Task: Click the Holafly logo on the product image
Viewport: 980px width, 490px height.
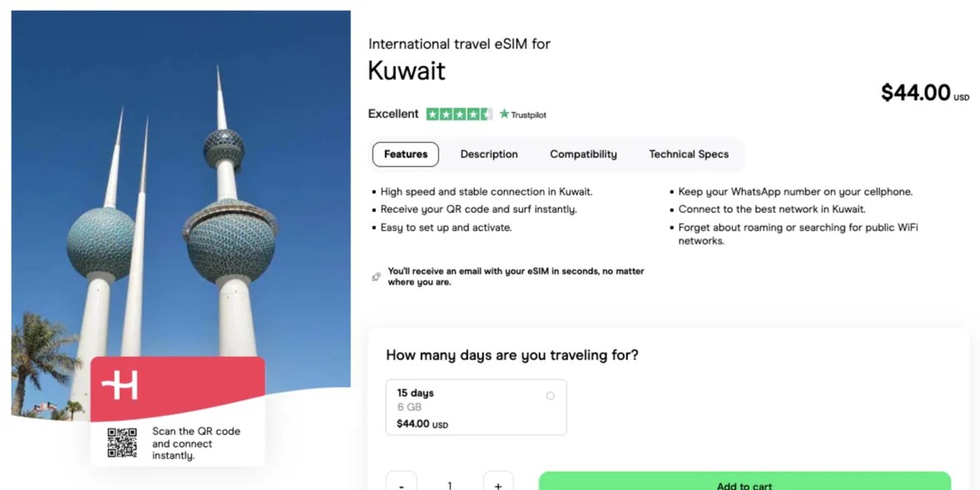Action: 119,385
